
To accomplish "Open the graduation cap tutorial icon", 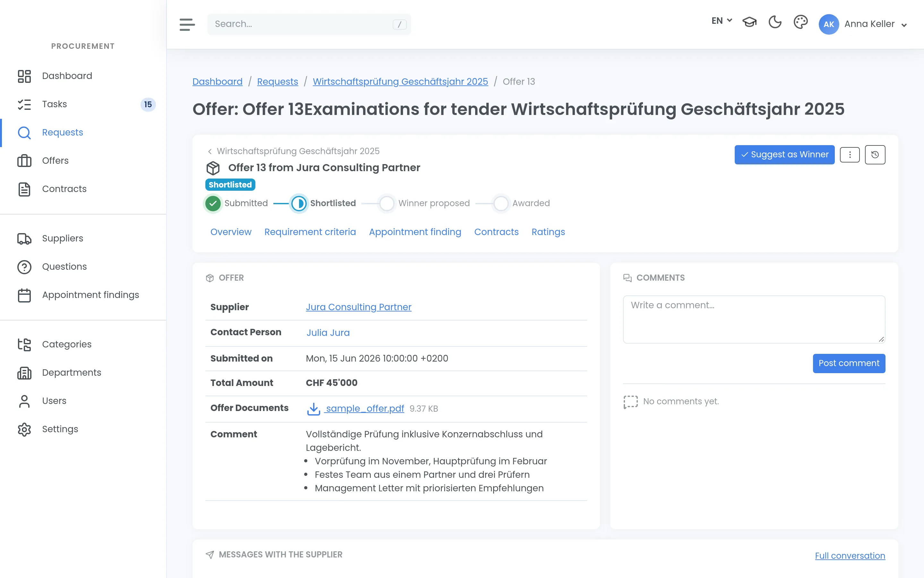I will click(749, 22).
